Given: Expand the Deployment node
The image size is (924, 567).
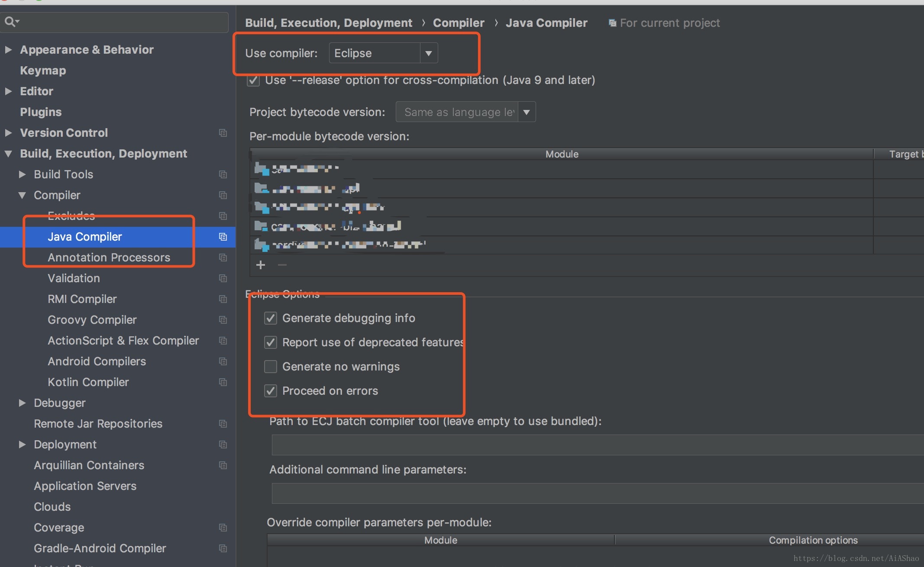Looking at the screenshot, I should coord(22,445).
